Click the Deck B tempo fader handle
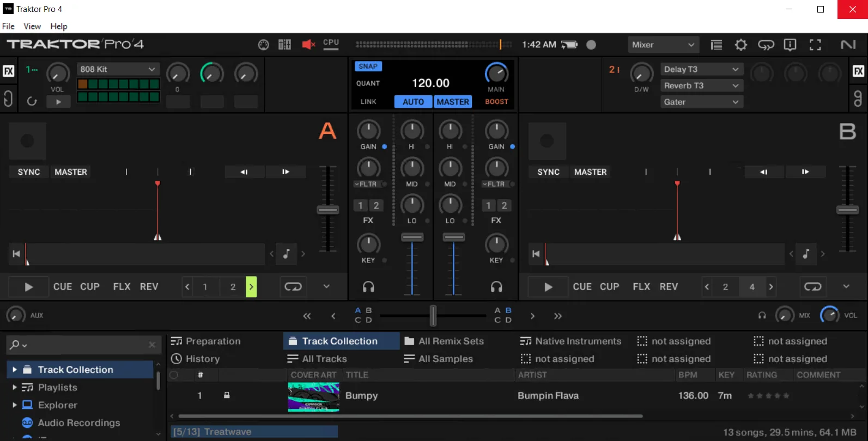 point(848,210)
